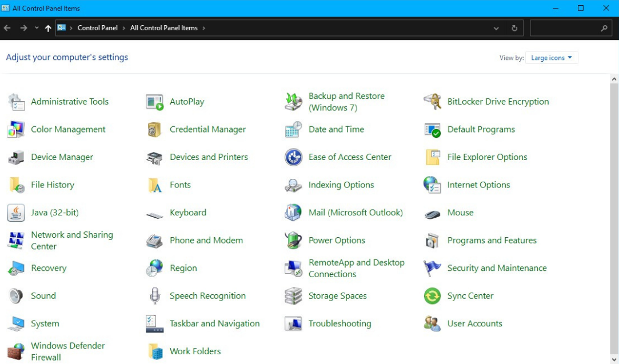Click the scrollbar down arrow

pos(614,360)
